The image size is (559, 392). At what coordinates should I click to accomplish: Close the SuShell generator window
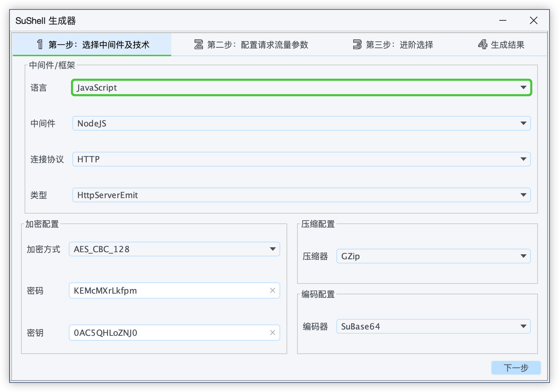(x=533, y=21)
